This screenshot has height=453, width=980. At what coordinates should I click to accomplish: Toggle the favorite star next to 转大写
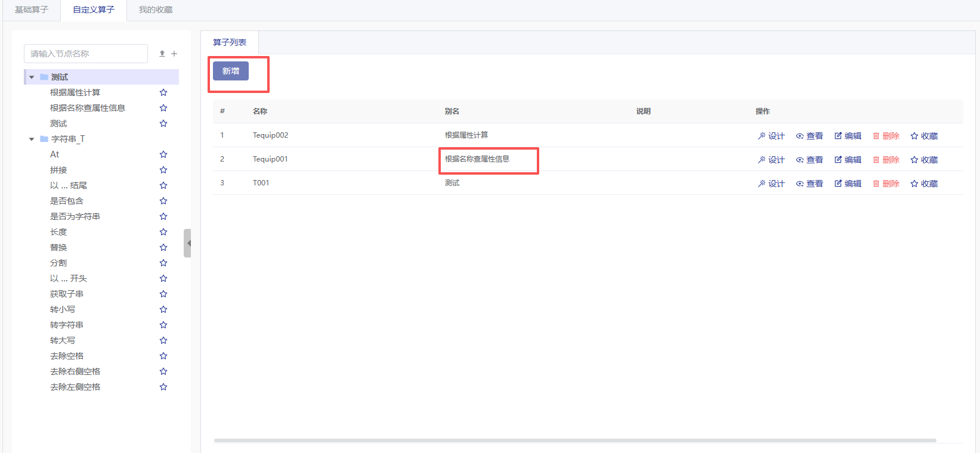tap(163, 340)
